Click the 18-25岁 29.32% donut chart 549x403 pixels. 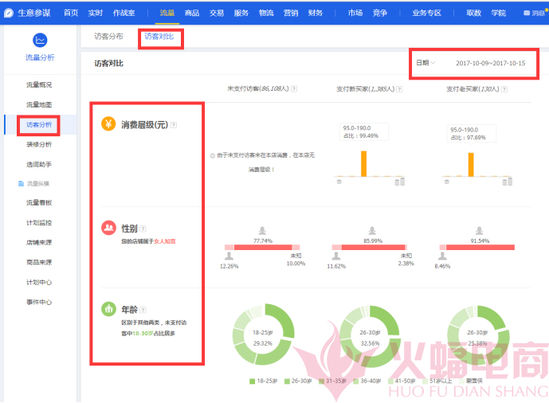point(263,334)
